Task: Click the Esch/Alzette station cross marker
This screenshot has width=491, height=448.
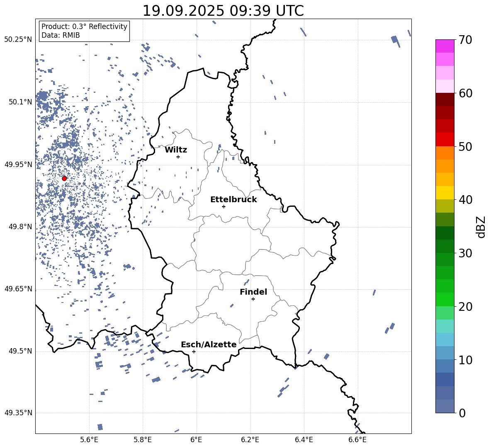Action: [x=194, y=351]
